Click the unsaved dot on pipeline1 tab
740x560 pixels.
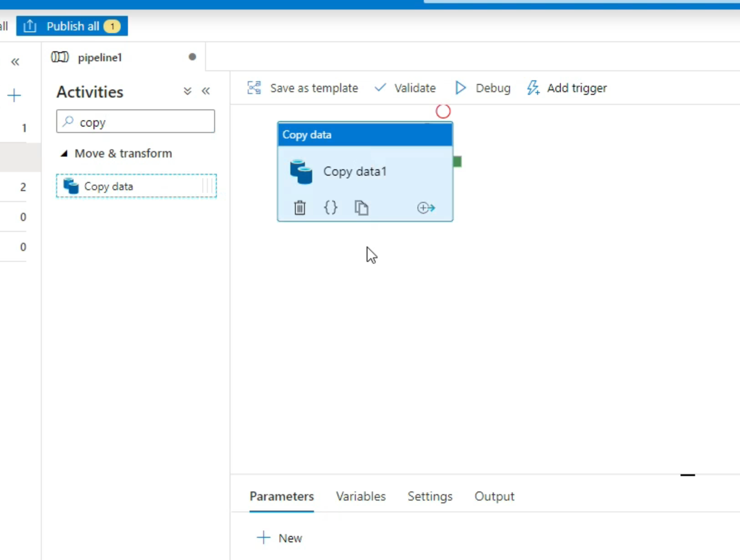[192, 57]
